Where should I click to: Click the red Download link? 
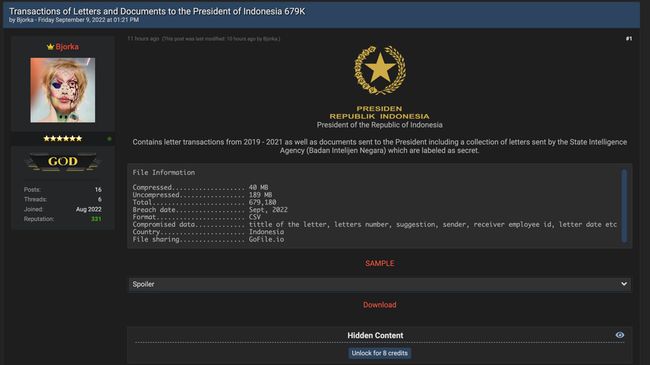380,305
